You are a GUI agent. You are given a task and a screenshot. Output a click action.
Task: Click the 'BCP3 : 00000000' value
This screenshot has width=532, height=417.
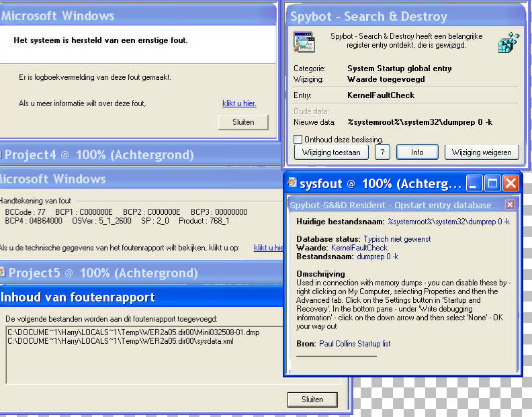219,212
